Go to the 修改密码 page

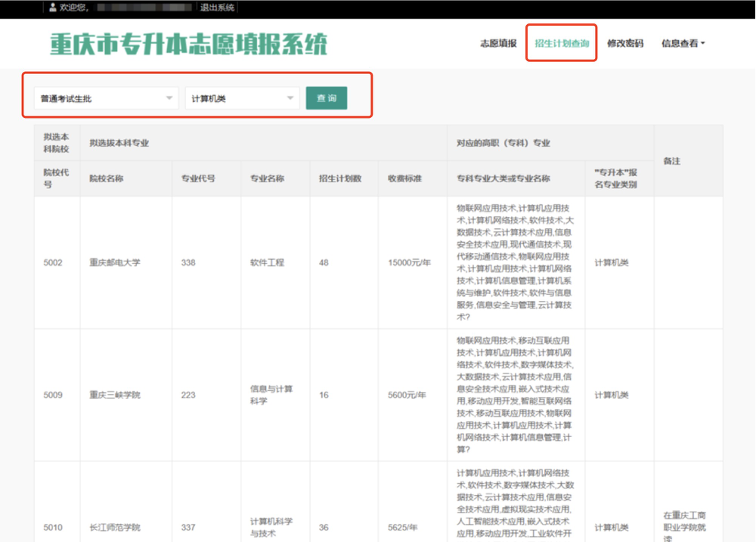click(625, 44)
